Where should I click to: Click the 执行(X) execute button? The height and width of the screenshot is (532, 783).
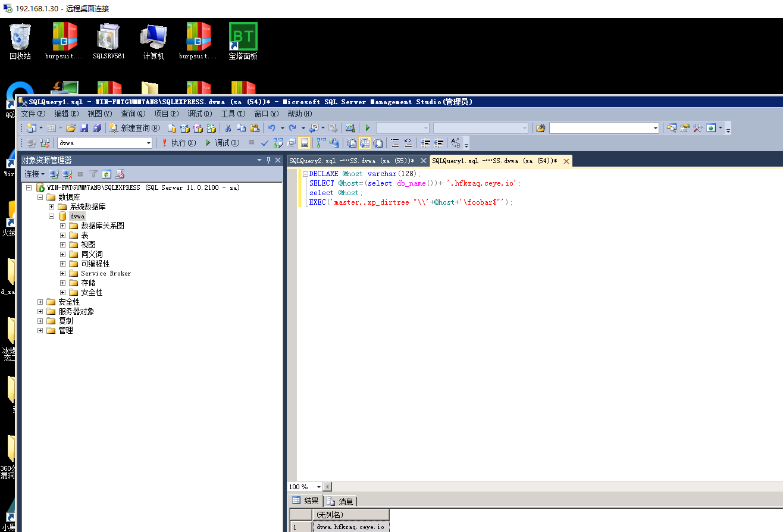pyautogui.click(x=178, y=143)
